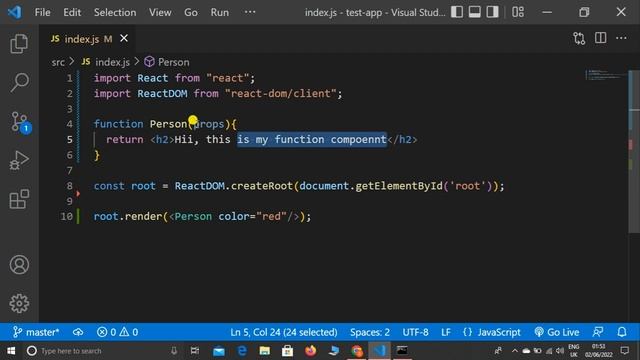The height and width of the screenshot is (360, 640).
Task: Toggle the secondary side bar layout icon
Action: click(492, 12)
